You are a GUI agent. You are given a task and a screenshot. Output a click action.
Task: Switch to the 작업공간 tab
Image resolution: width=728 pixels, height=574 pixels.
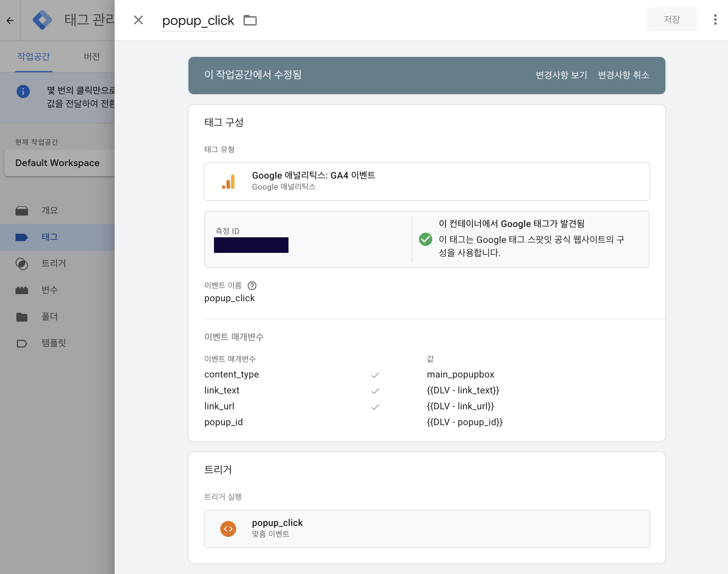point(33,56)
